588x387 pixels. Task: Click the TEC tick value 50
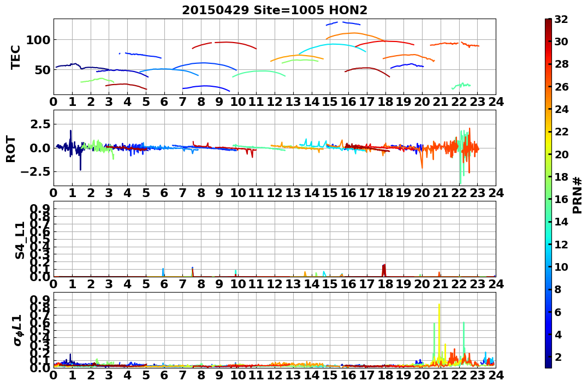click(x=43, y=70)
